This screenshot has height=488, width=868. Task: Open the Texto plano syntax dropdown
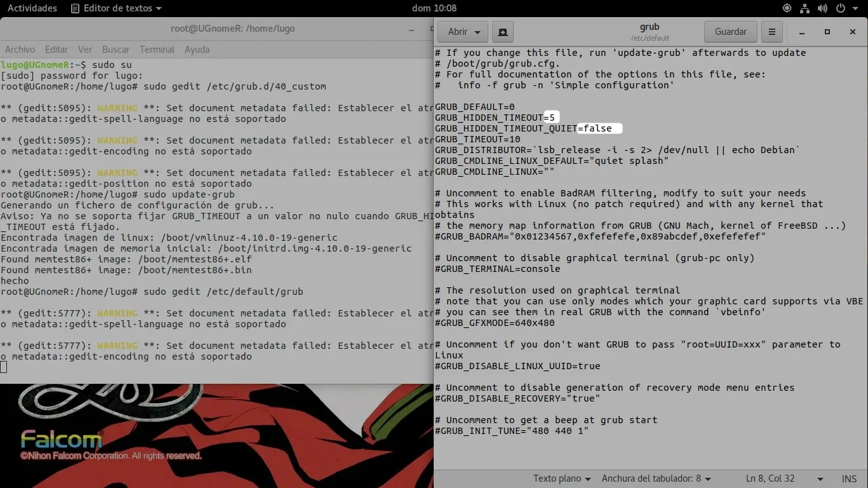tap(561, 478)
